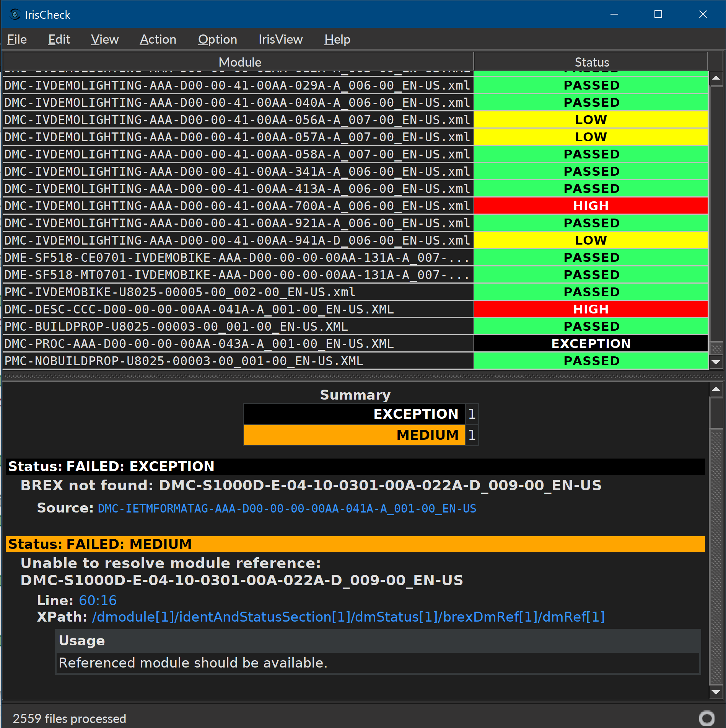This screenshot has height=728, width=726.
Task: Click the summary pane scrollbar thumb
Action: click(x=716, y=413)
